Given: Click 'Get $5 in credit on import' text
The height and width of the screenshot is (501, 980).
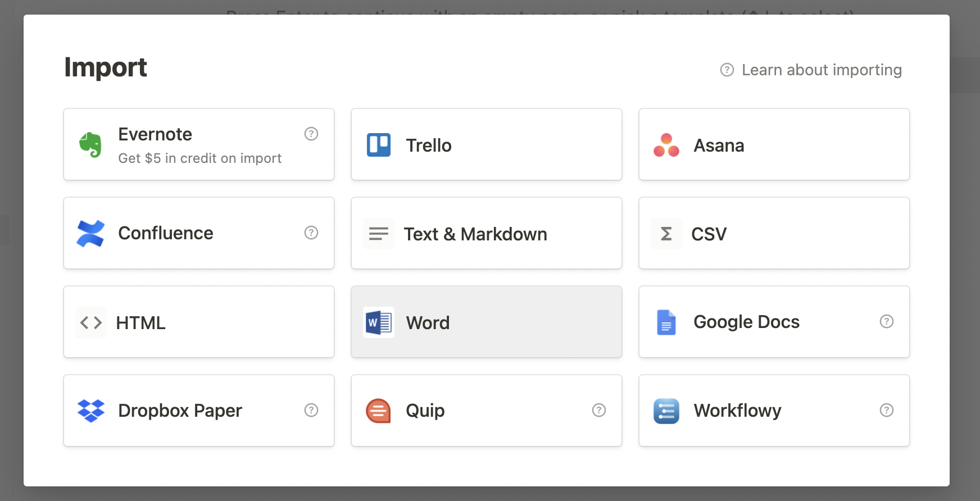Looking at the screenshot, I should click(x=200, y=158).
